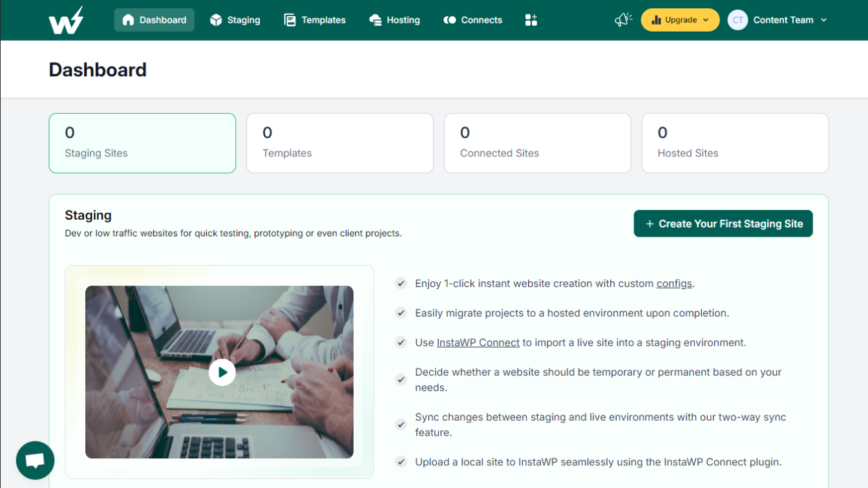Viewport: 868px width, 488px height.
Task: Open the Dashboard nav tab
Action: pyautogui.click(x=154, y=20)
